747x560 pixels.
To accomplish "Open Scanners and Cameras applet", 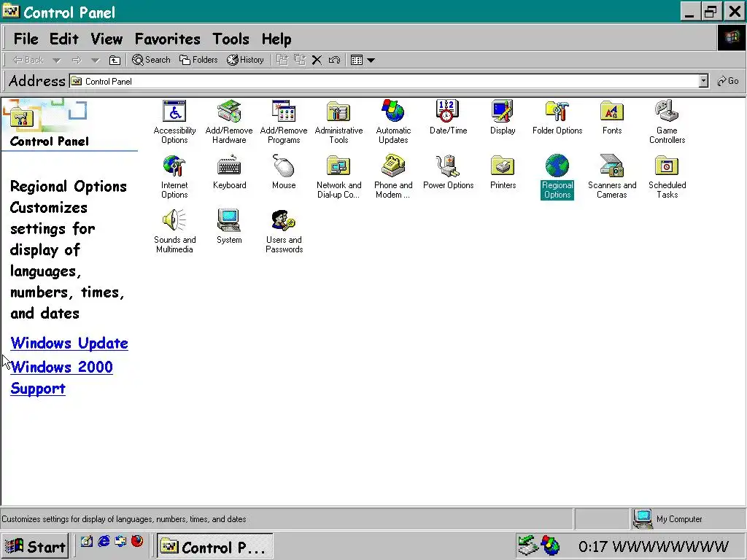I will [x=612, y=176].
